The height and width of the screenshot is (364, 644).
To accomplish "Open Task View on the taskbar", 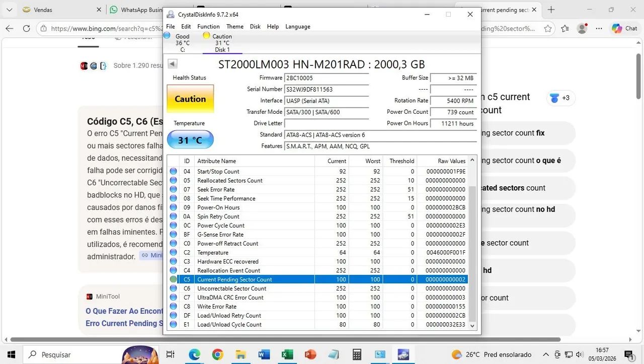I will click(x=171, y=354).
